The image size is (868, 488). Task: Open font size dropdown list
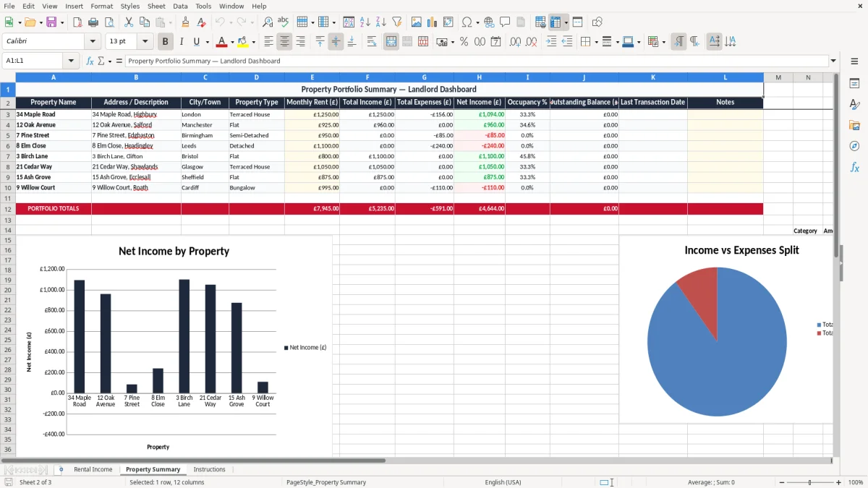pos(145,42)
